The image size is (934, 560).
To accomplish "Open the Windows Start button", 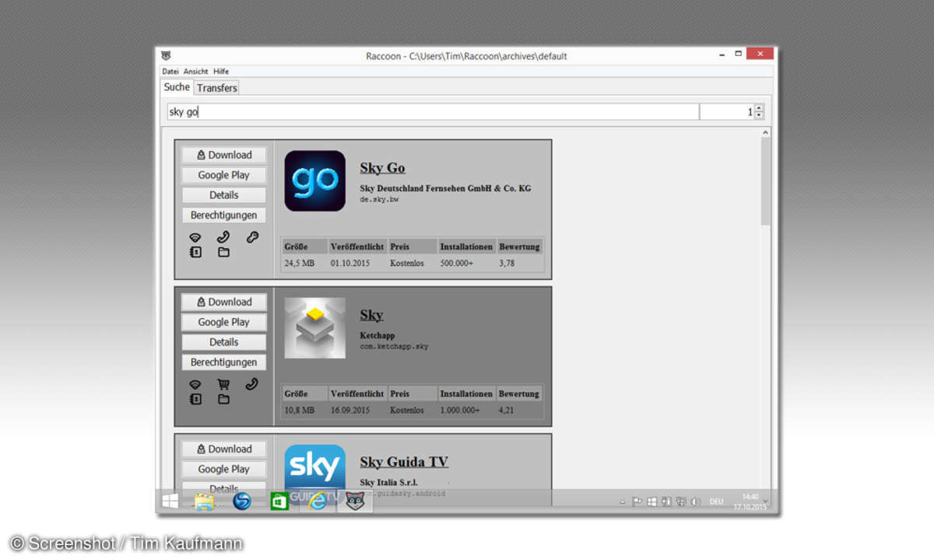I will [x=170, y=501].
